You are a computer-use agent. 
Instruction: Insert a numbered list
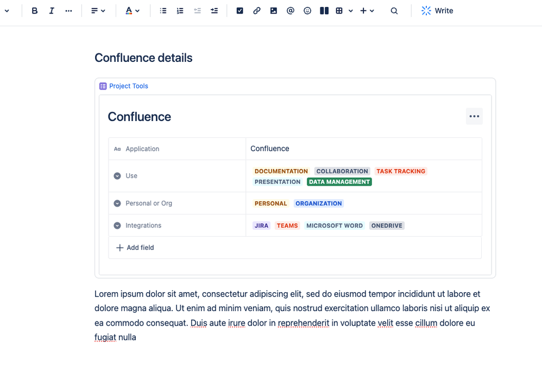click(x=180, y=11)
